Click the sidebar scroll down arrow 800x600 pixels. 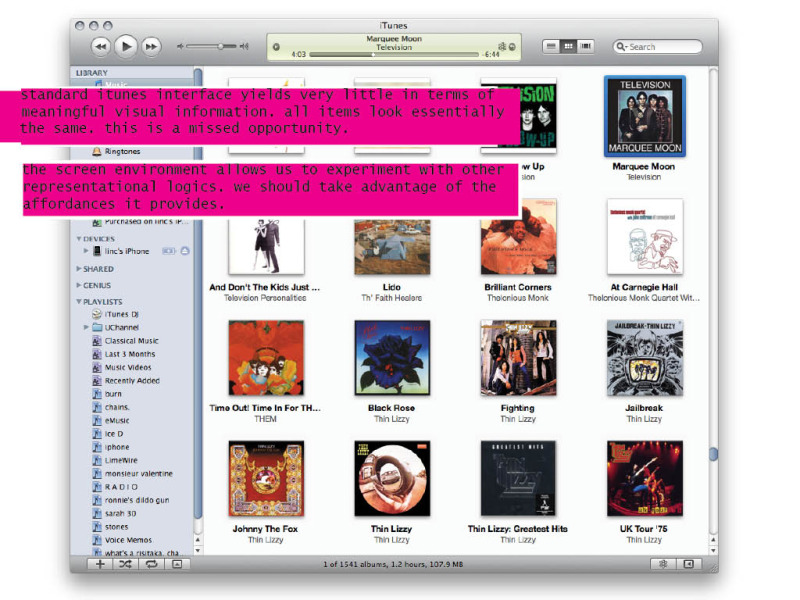198,551
